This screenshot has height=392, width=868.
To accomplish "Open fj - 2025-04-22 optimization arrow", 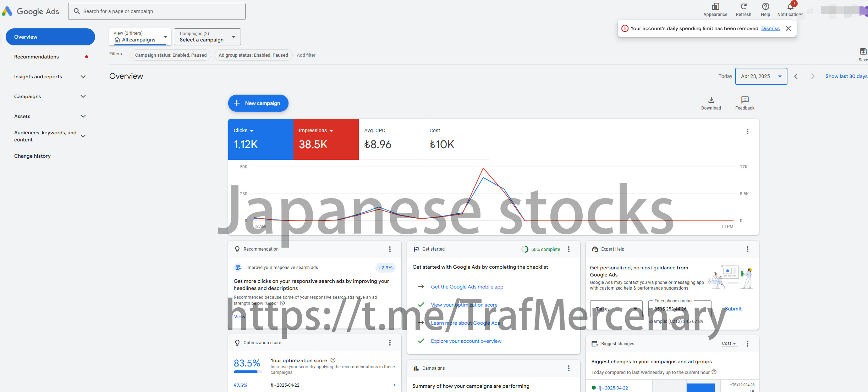I will tap(393, 385).
